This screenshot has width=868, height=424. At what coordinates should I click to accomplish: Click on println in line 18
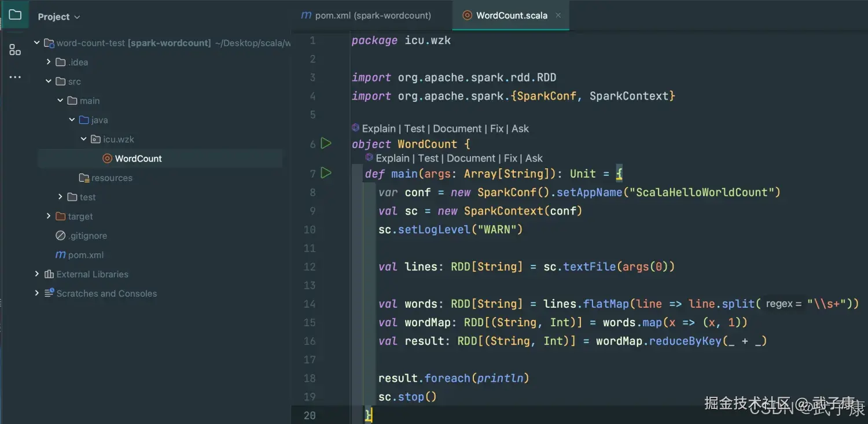[501, 378]
